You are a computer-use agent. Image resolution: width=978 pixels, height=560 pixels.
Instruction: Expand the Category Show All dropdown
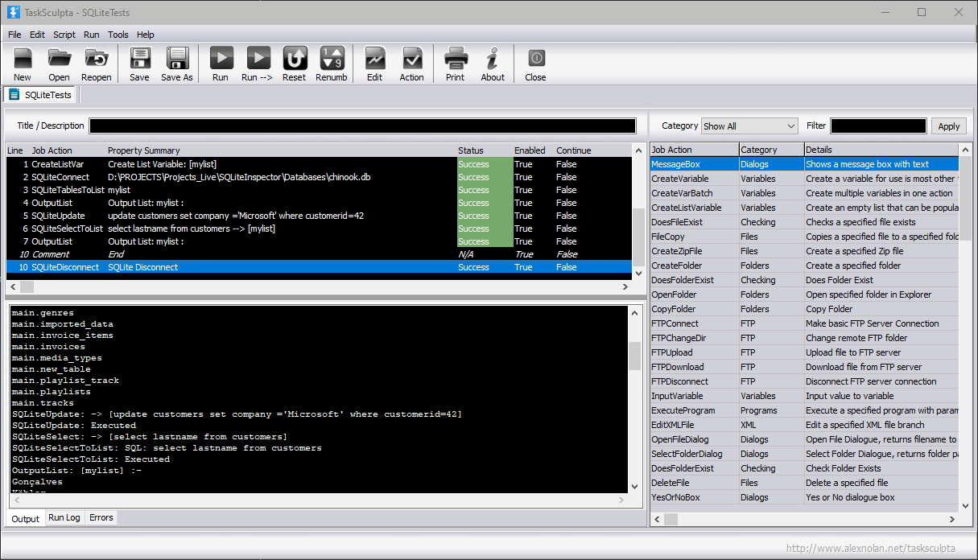pyautogui.click(x=749, y=126)
